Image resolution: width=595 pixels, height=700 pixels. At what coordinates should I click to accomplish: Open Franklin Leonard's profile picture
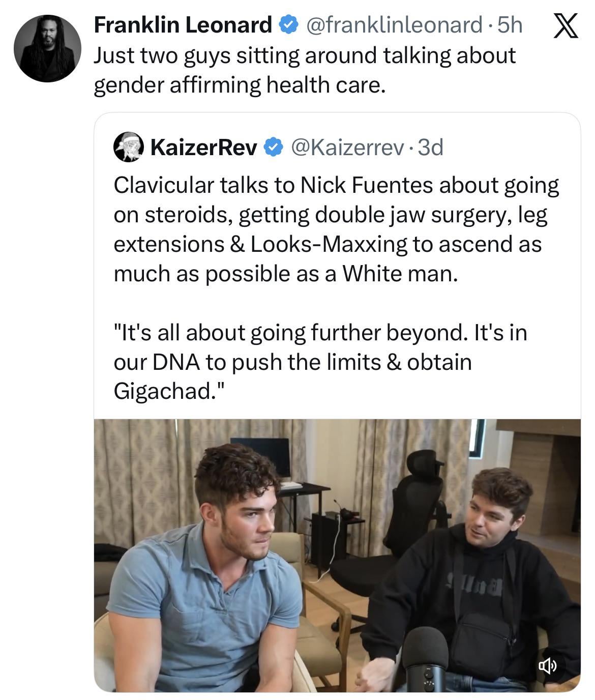(47, 48)
